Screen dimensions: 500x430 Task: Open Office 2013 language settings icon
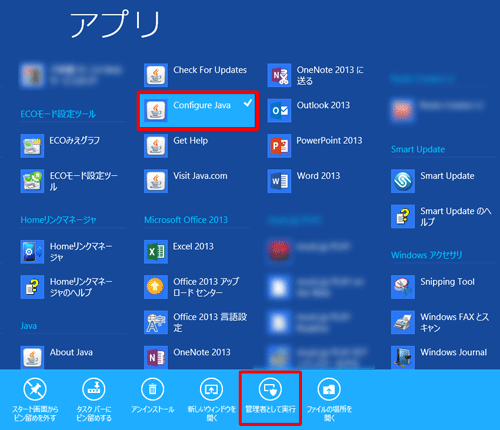coord(156,322)
